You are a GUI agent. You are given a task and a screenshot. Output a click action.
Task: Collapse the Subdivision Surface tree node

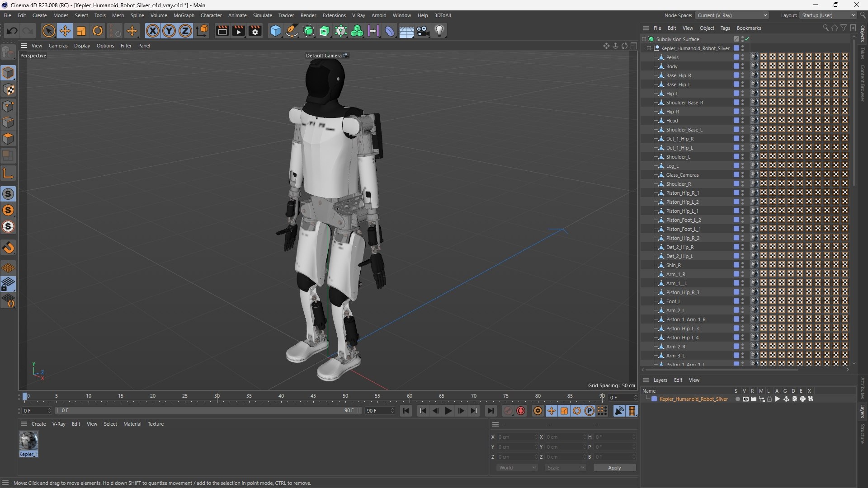[644, 39]
